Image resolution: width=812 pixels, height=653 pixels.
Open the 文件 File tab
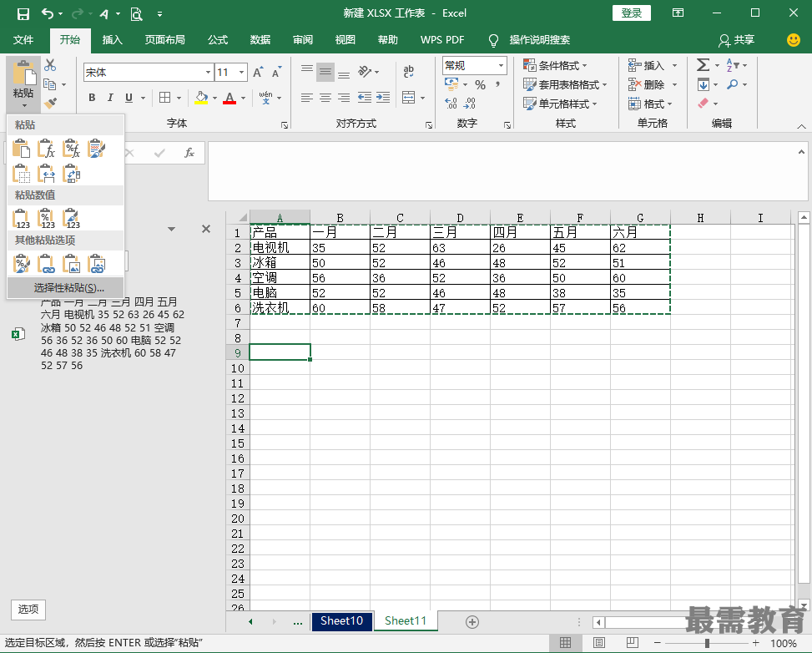[x=23, y=40]
